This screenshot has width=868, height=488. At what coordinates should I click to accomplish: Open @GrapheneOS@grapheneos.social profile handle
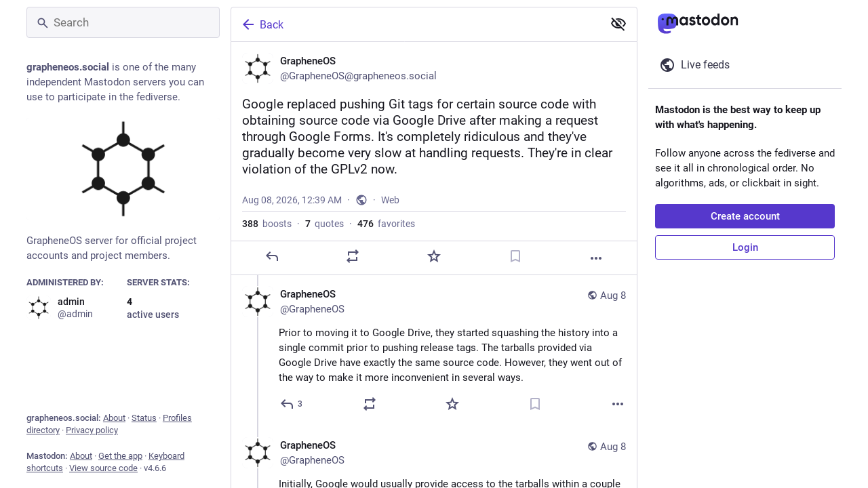(x=358, y=76)
